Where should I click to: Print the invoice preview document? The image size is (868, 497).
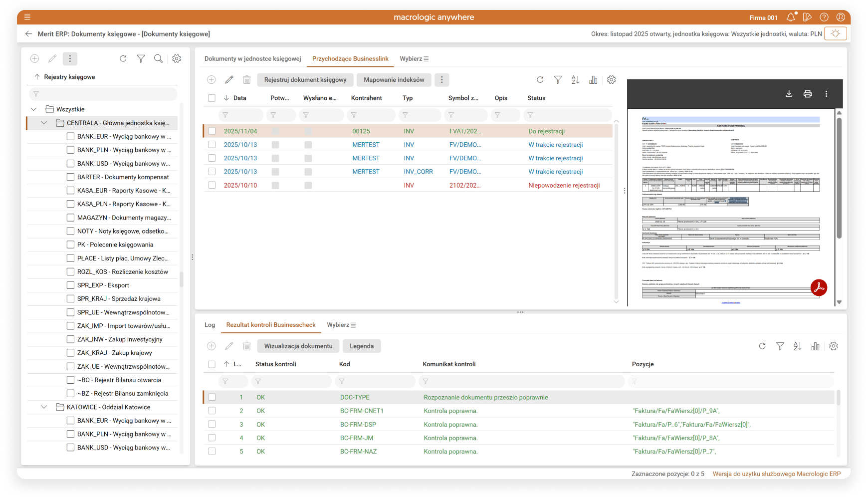coord(808,94)
